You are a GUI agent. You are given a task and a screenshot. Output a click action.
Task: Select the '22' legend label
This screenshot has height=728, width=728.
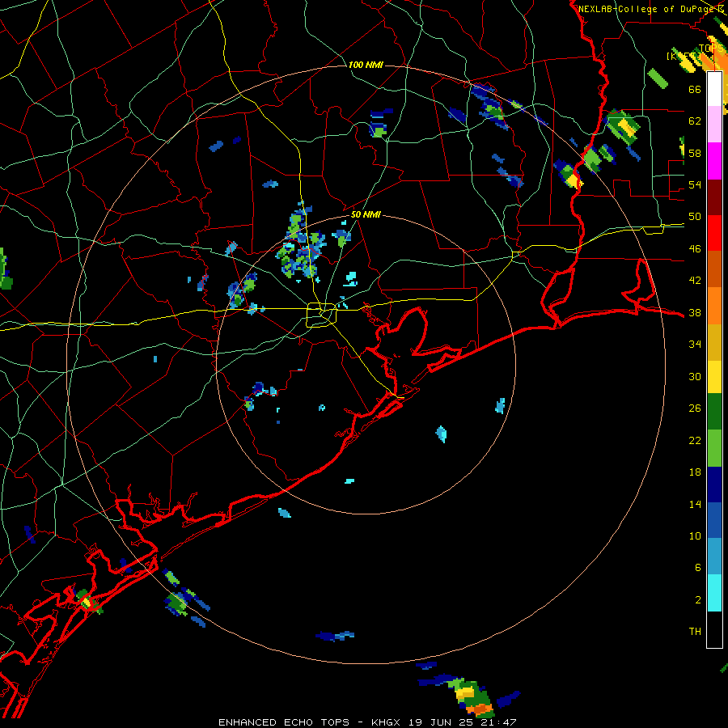(x=695, y=440)
